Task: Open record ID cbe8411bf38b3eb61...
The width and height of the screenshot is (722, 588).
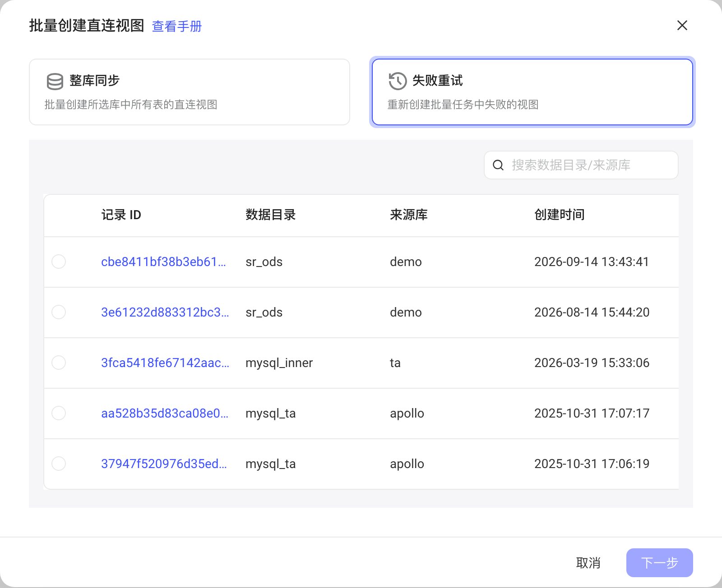Action: click(x=163, y=262)
